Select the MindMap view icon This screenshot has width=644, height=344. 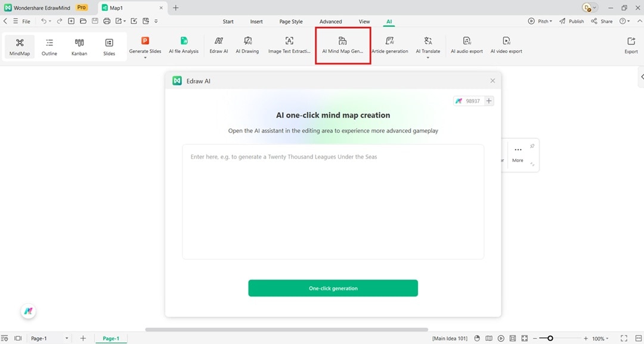19,46
